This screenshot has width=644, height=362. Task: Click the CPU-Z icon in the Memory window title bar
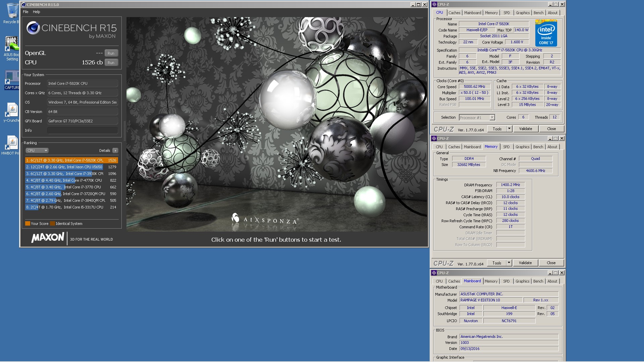click(x=434, y=138)
